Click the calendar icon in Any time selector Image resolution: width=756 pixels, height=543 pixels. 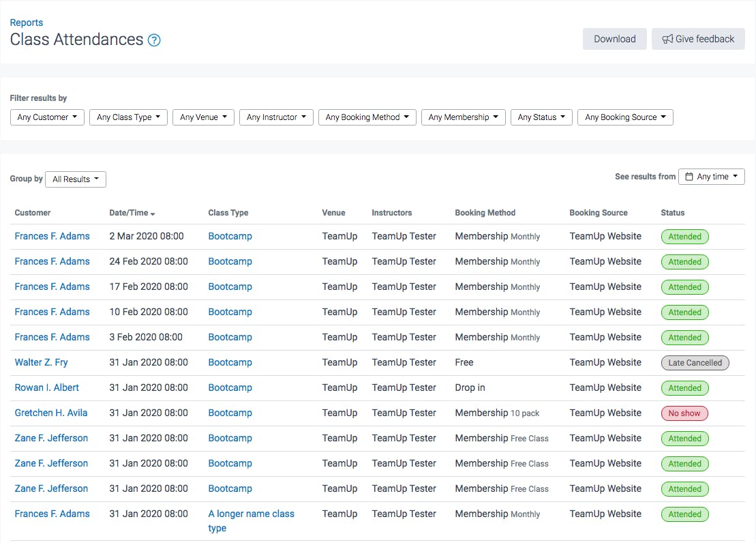690,176
